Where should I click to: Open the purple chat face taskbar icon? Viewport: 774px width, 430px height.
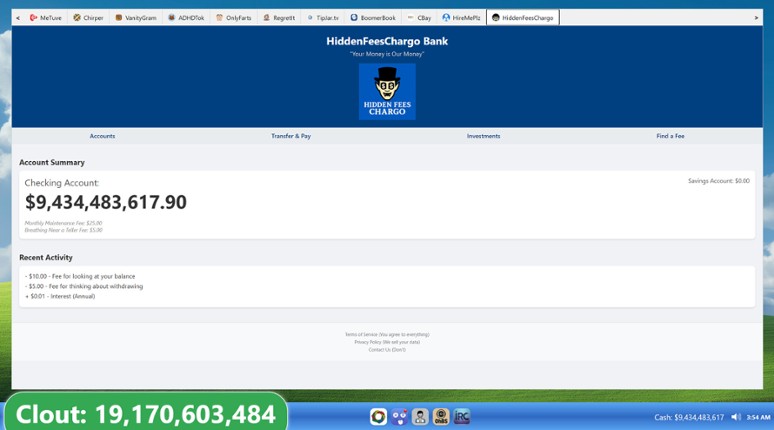pos(399,417)
